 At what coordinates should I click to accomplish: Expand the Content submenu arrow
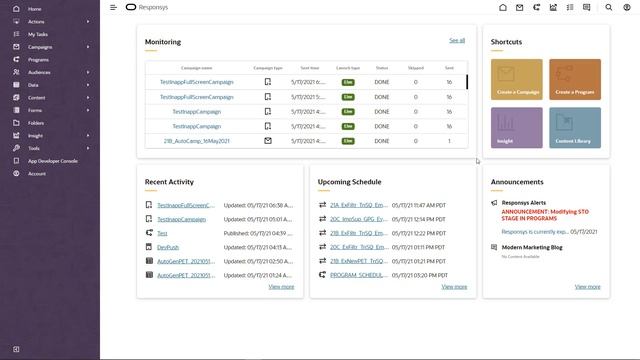coord(88,98)
